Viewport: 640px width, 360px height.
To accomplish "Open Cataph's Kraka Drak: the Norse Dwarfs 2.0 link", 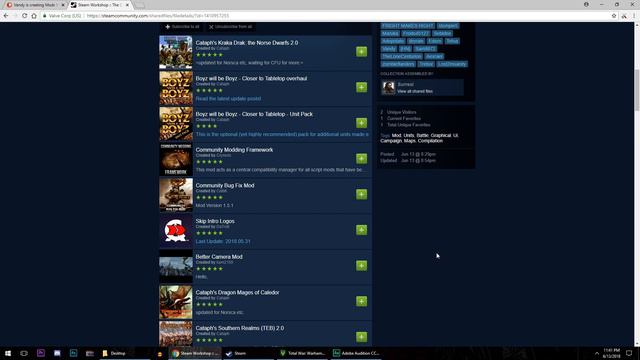I will pos(247,42).
